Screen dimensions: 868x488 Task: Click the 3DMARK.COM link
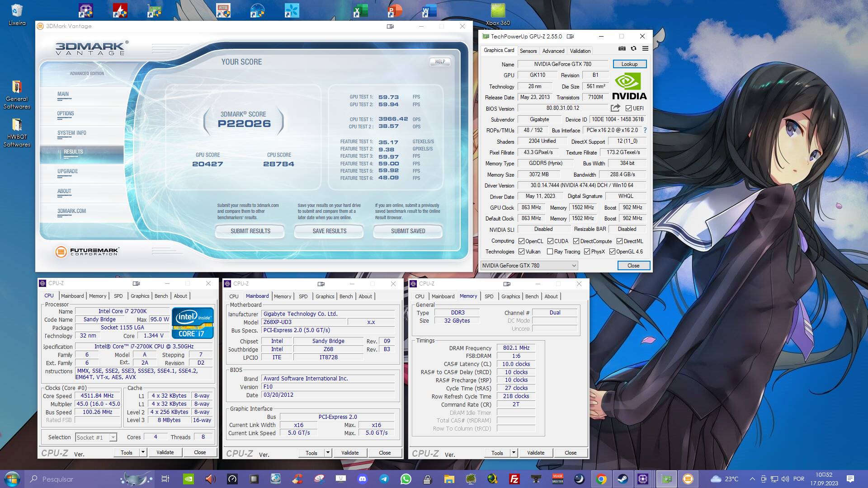click(x=71, y=211)
